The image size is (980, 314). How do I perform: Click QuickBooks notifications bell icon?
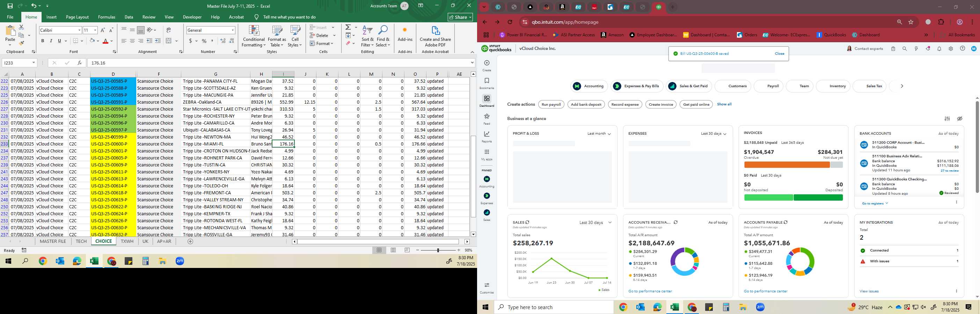939,48
